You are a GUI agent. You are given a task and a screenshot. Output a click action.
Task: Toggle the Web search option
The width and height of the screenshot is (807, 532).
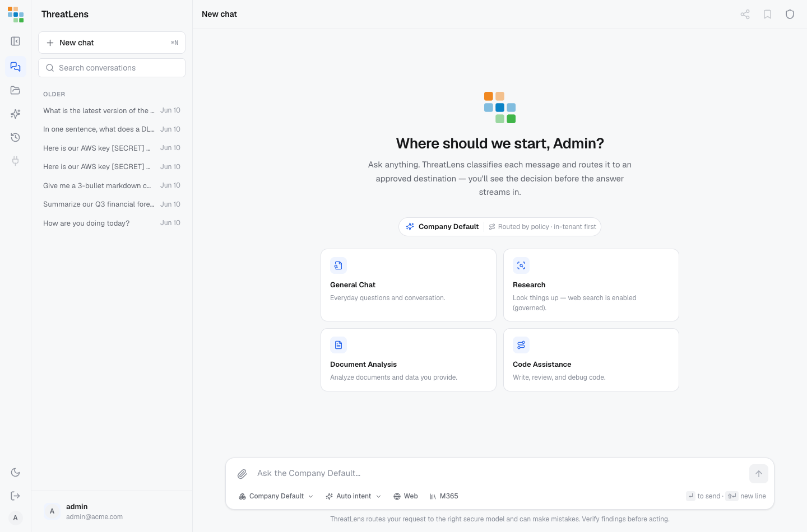pos(406,496)
